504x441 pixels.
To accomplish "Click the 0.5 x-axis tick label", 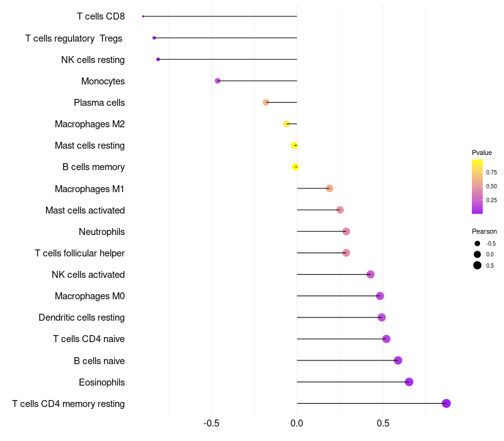I will [x=383, y=423].
